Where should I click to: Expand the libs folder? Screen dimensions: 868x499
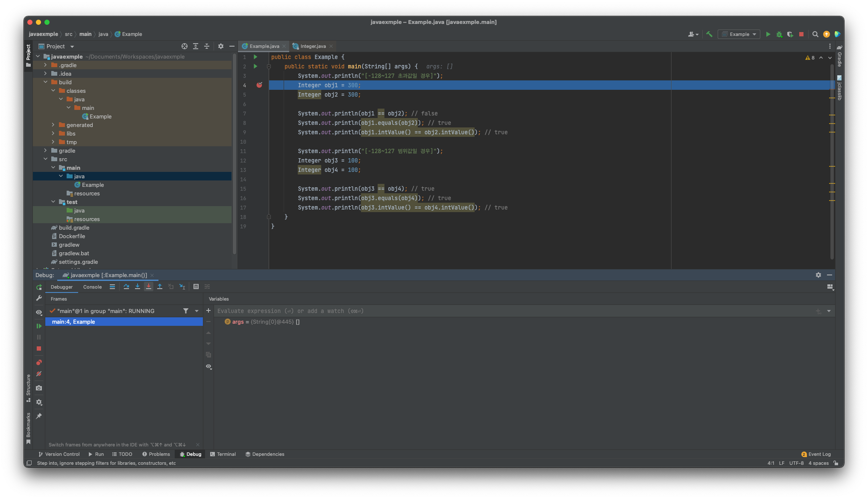point(53,133)
